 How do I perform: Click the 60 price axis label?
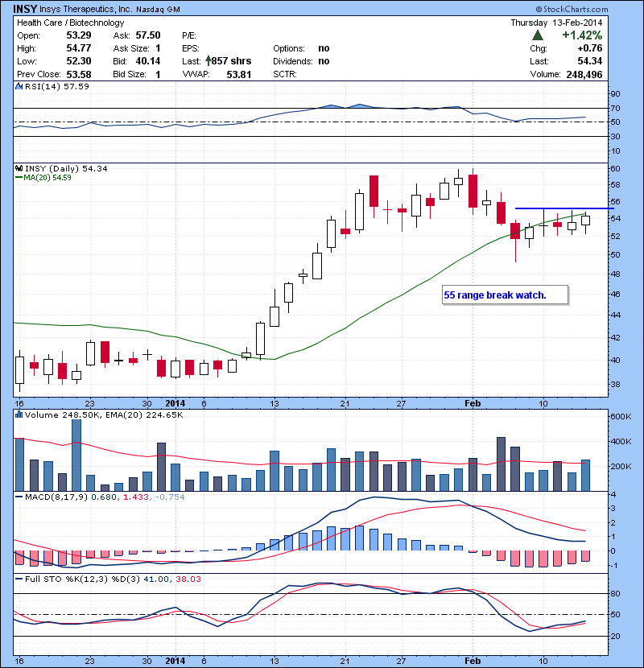[x=616, y=168]
